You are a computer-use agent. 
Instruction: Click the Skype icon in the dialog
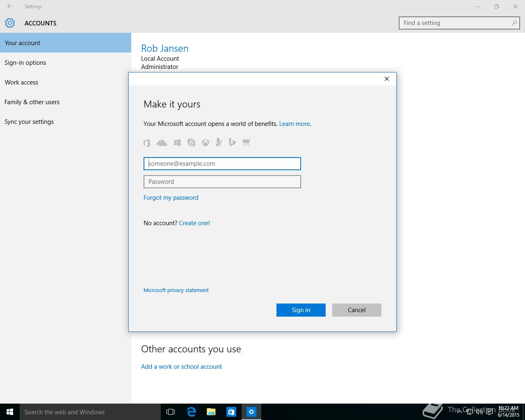pos(191,142)
